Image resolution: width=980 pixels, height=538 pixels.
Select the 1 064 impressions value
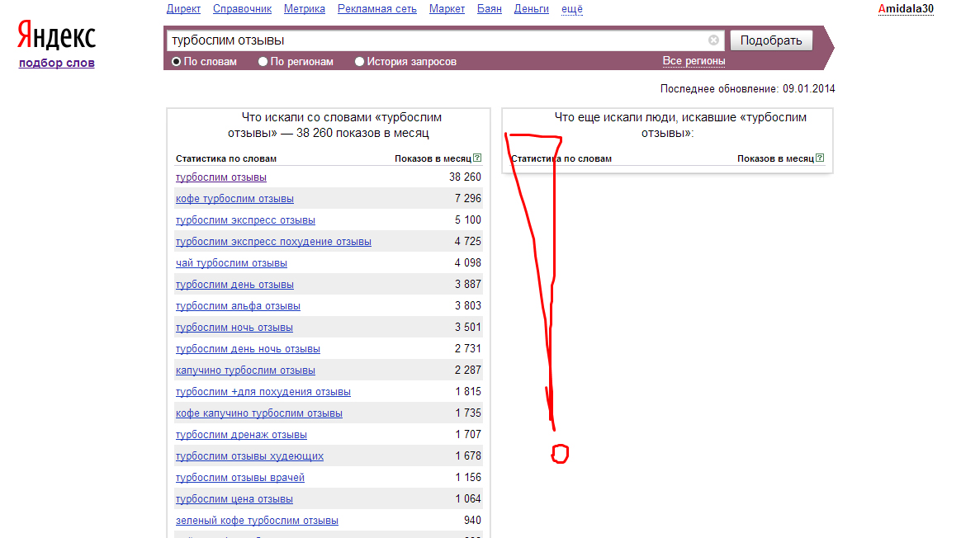[468, 499]
